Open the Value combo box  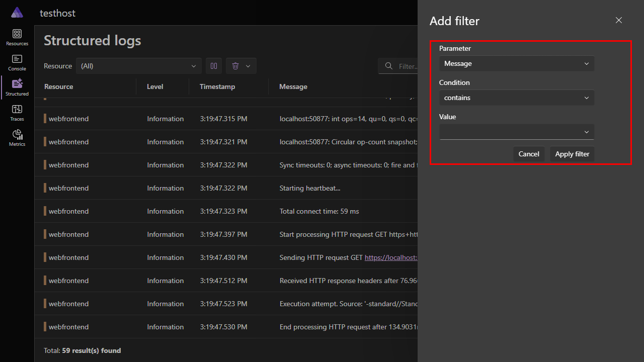(x=517, y=132)
